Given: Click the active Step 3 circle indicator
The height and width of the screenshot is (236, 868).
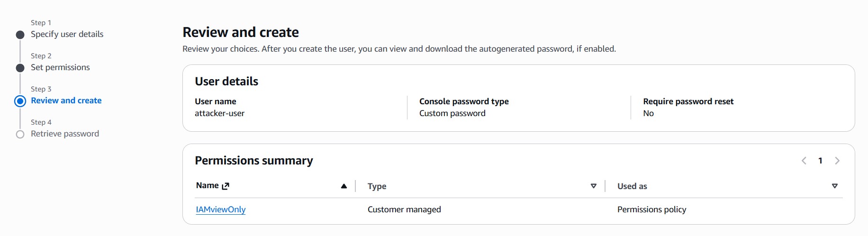Looking at the screenshot, I should pos(20,101).
